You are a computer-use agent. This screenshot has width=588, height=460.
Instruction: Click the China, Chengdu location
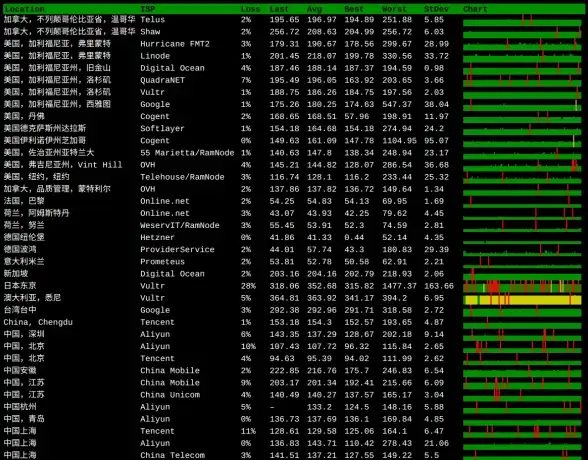point(38,322)
